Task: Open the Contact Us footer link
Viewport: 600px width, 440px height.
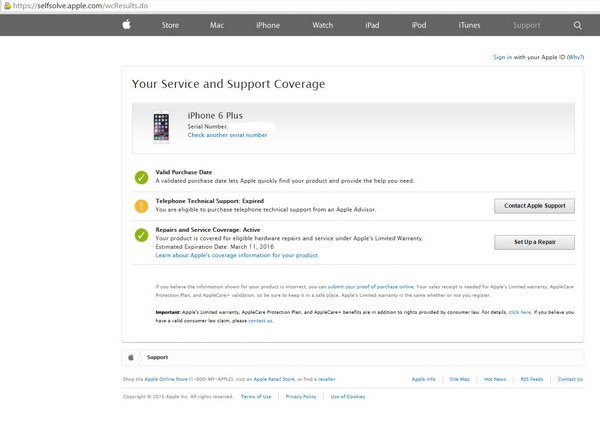Action: pyautogui.click(x=570, y=379)
